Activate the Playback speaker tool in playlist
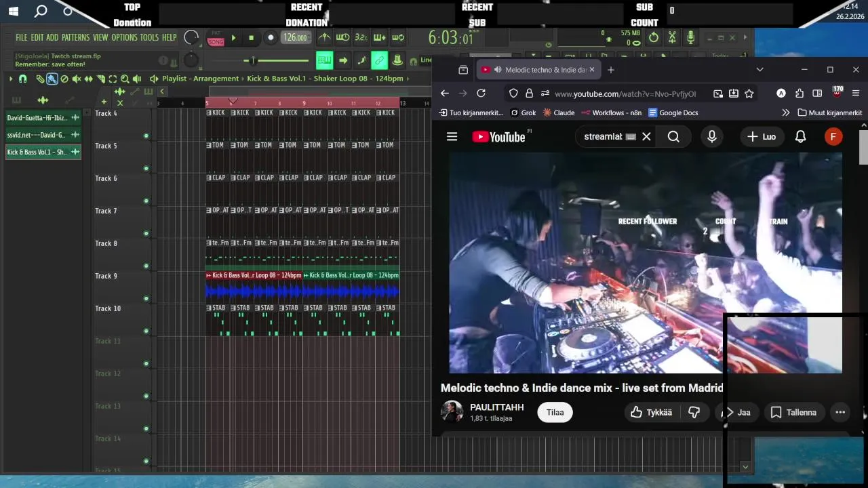This screenshot has height=488, width=868. tap(137, 79)
